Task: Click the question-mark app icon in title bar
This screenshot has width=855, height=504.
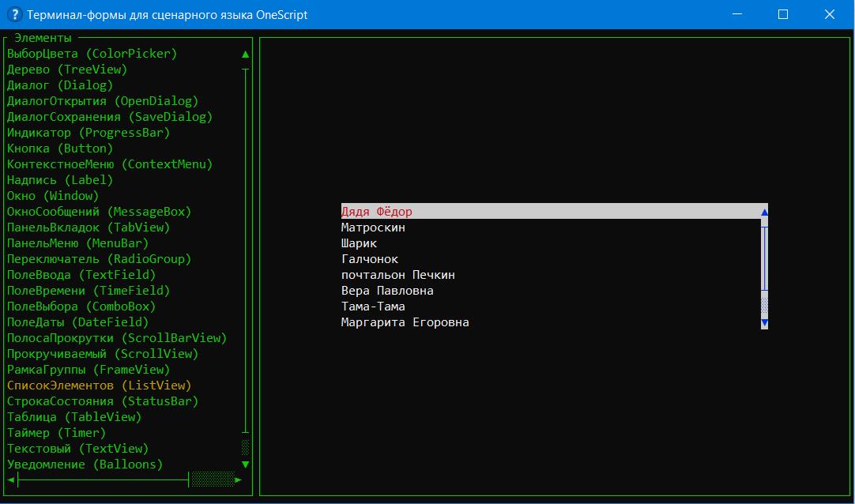Action: (13, 14)
